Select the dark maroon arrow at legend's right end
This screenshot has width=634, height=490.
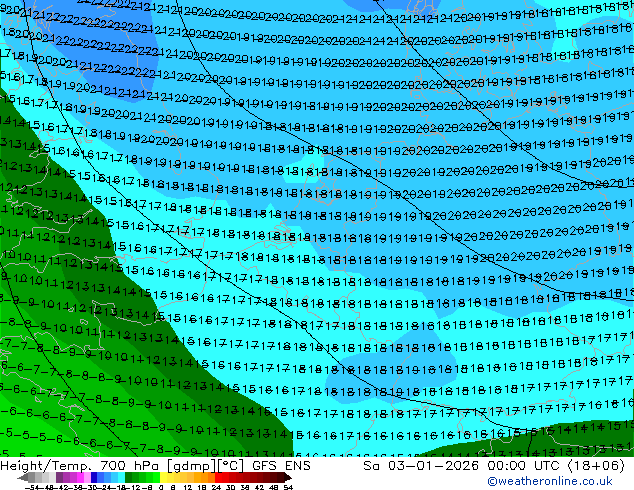click(287, 478)
